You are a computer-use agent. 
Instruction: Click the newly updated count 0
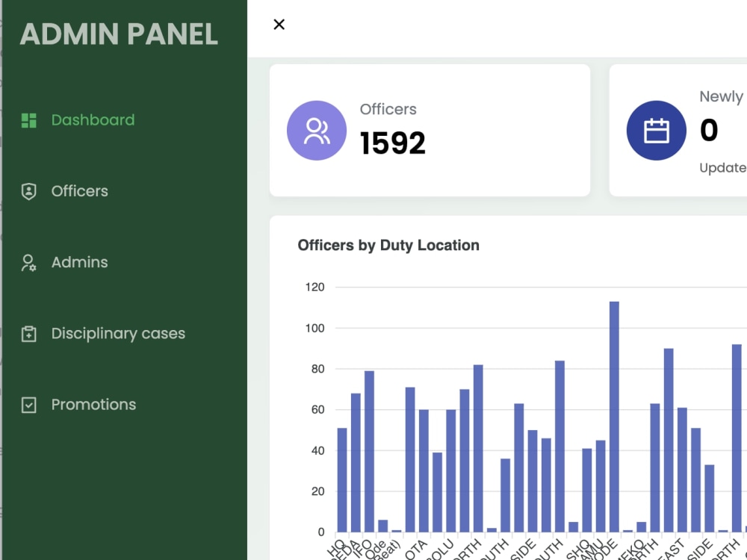point(709,130)
